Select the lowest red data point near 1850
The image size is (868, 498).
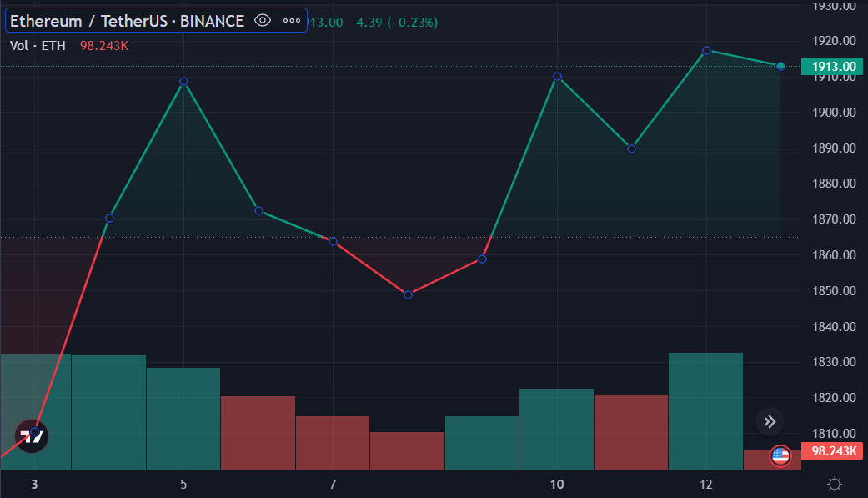408,294
